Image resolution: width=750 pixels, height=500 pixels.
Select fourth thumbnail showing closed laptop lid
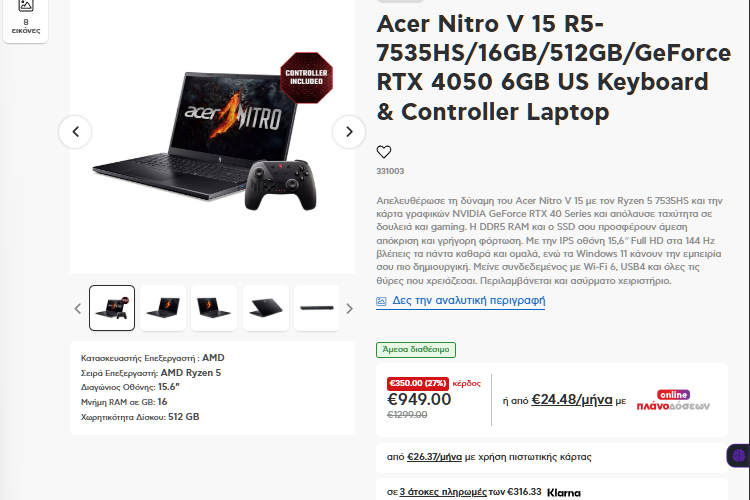click(x=266, y=308)
